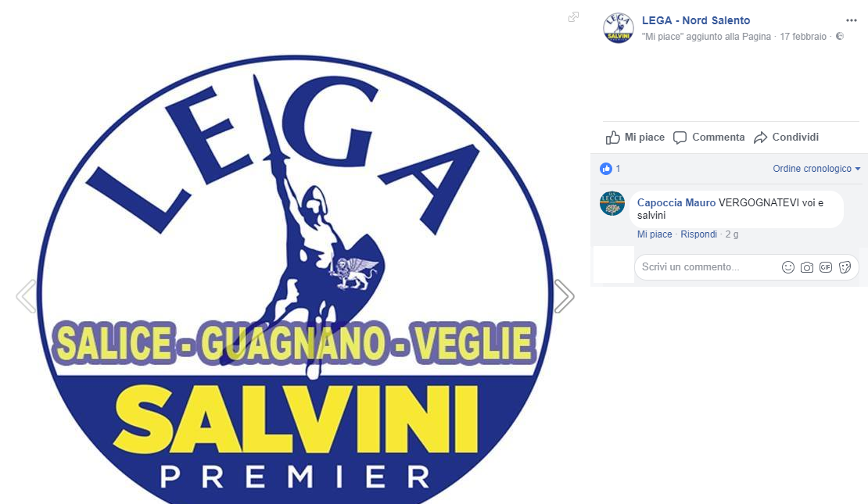Click the public globe privacy icon
This screenshot has height=504, width=868.
840,37
